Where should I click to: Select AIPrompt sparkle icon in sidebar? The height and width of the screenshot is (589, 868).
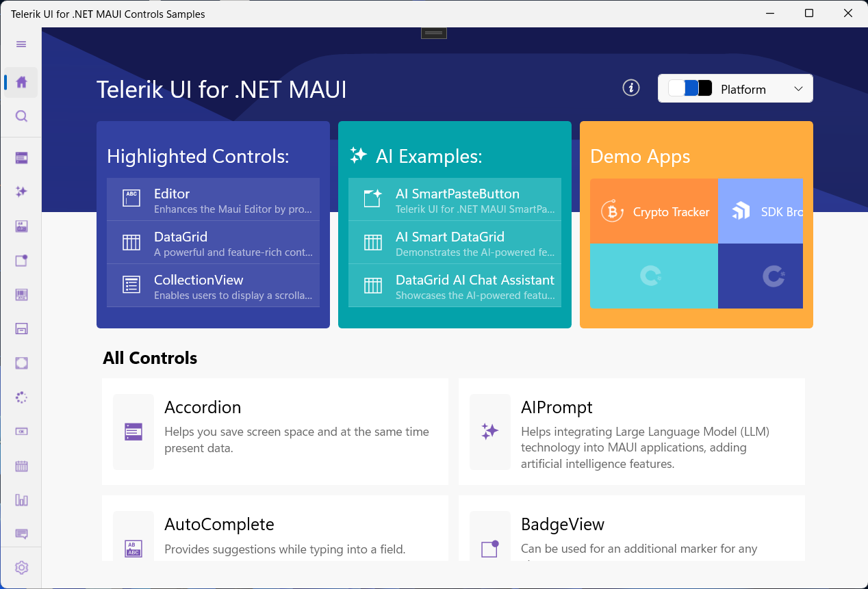21,192
